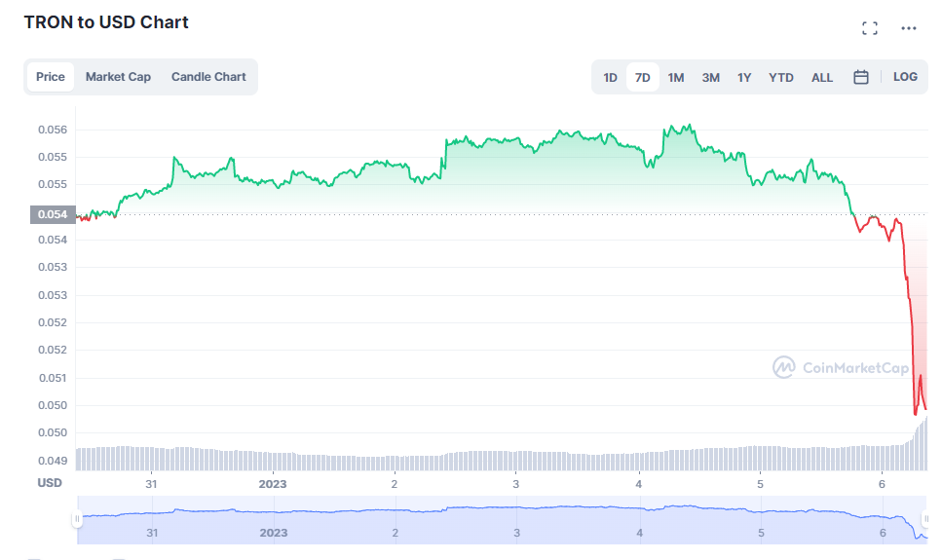The image size is (942, 560).
Task: Click the left handle of range navigator
Action: [77, 519]
